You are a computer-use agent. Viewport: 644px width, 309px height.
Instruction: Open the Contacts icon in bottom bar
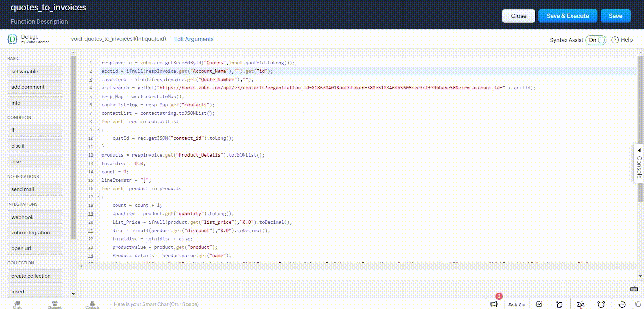click(92, 304)
